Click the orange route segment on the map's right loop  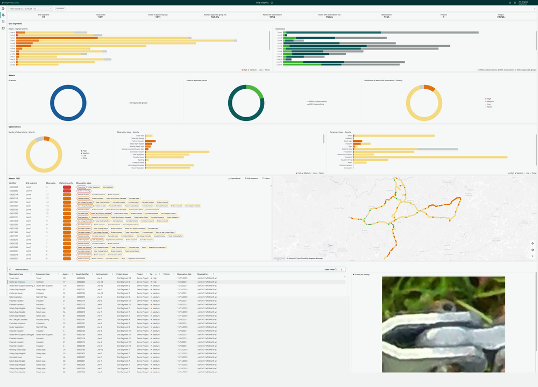[444, 204]
